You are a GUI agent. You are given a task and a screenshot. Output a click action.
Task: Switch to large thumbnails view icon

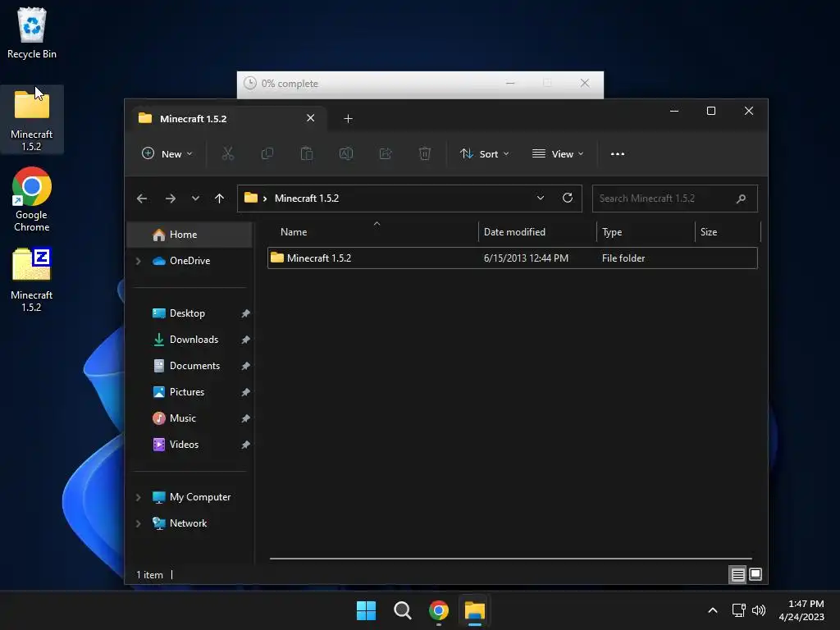[x=756, y=574]
